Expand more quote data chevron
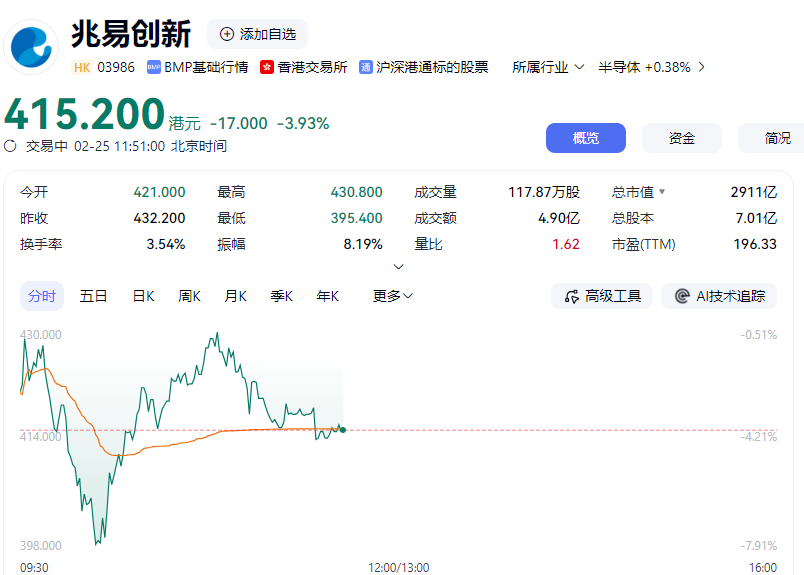This screenshot has height=575, width=804. pos(398,267)
